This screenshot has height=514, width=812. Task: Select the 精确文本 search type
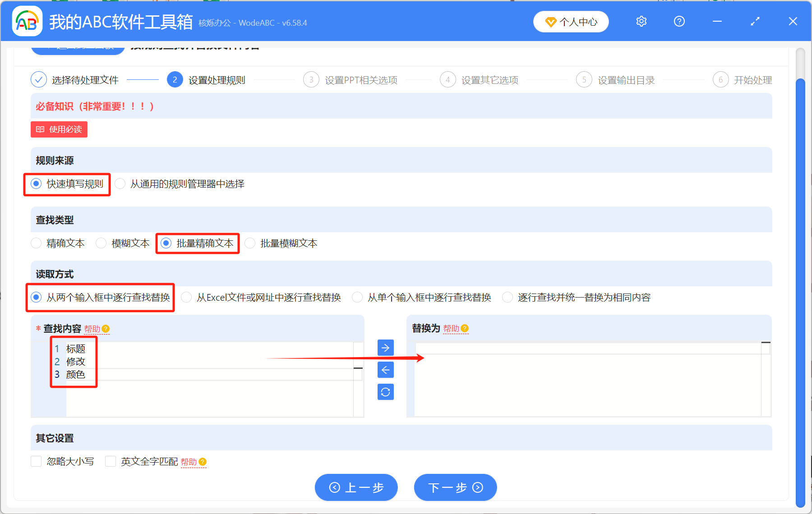[36, 243]
